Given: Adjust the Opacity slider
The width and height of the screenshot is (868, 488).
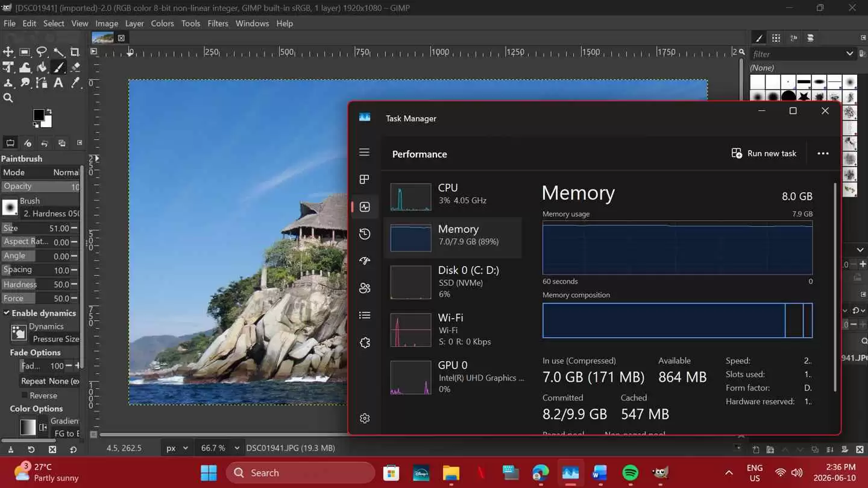Looking at the screenshot, I should 40,186.
